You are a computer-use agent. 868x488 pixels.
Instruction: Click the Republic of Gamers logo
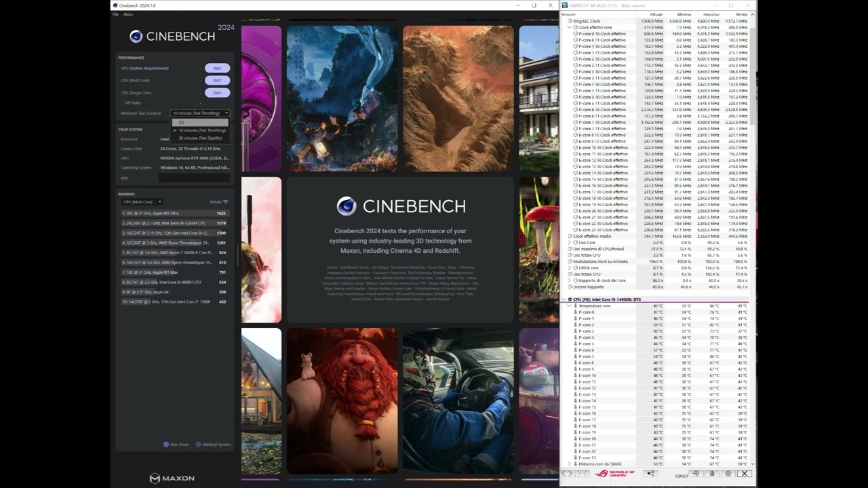(614, 473)
